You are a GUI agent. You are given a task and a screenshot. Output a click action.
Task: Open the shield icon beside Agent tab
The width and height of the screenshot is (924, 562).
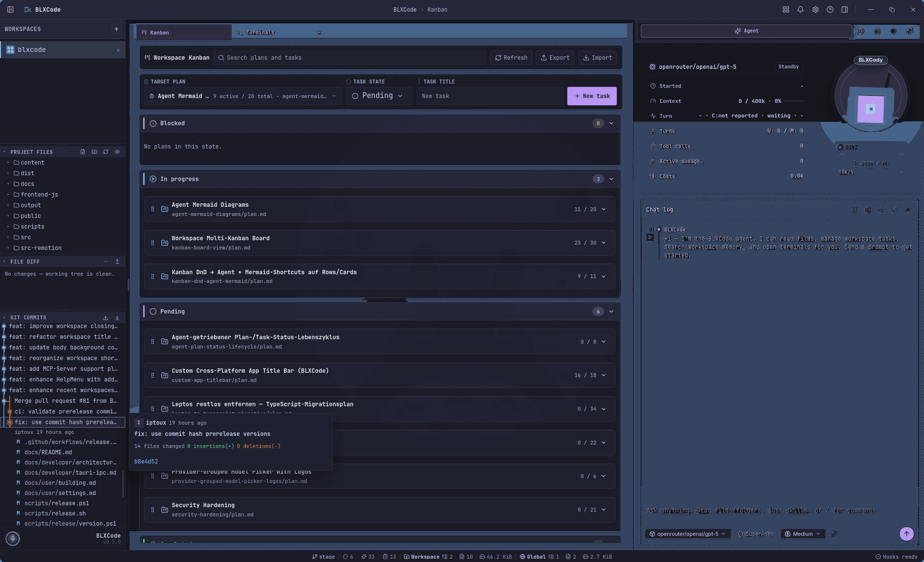[893, 31]
